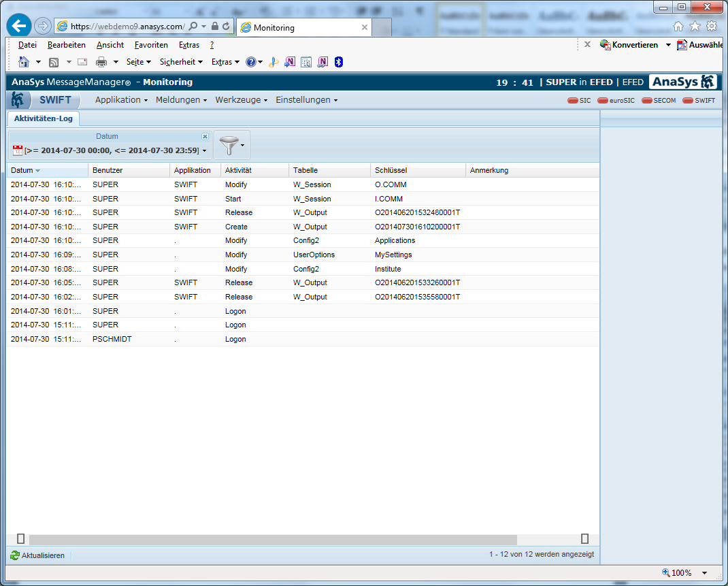Sort by the Aktivität column header
This screenshot has height=586, width=728.
tap(254, 170)
